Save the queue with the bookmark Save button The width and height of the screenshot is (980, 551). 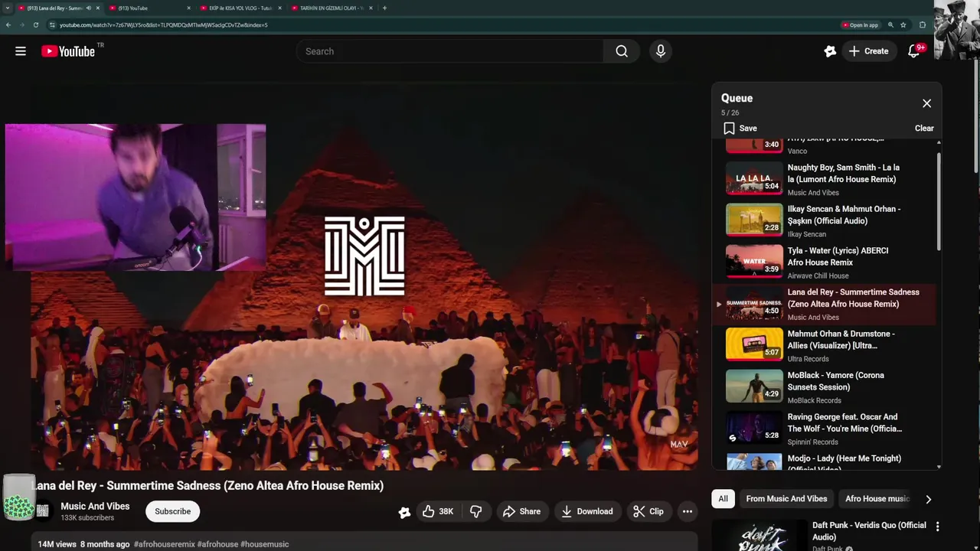pyautogui.click(x=740, y=129)
